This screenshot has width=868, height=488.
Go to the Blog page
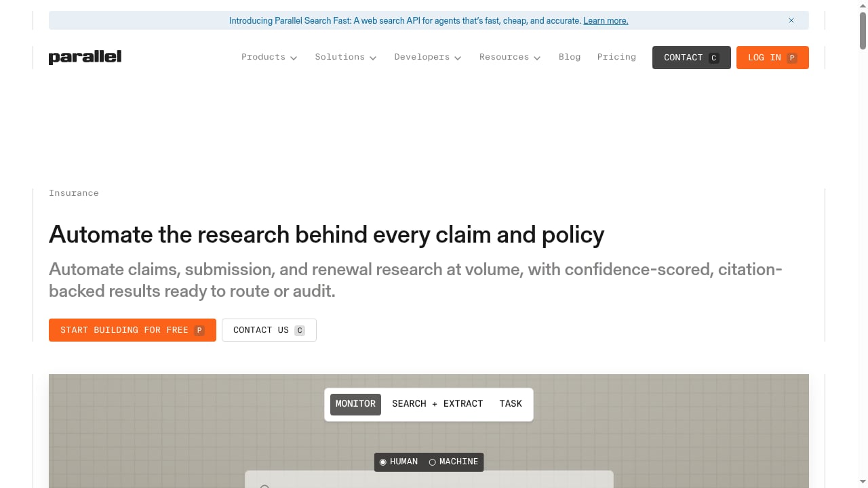(570, 57)
